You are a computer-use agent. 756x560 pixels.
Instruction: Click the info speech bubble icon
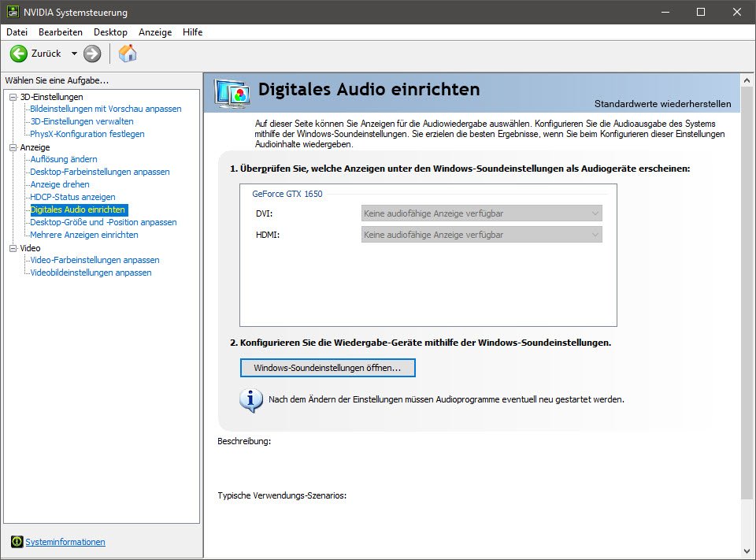[251, 400]
